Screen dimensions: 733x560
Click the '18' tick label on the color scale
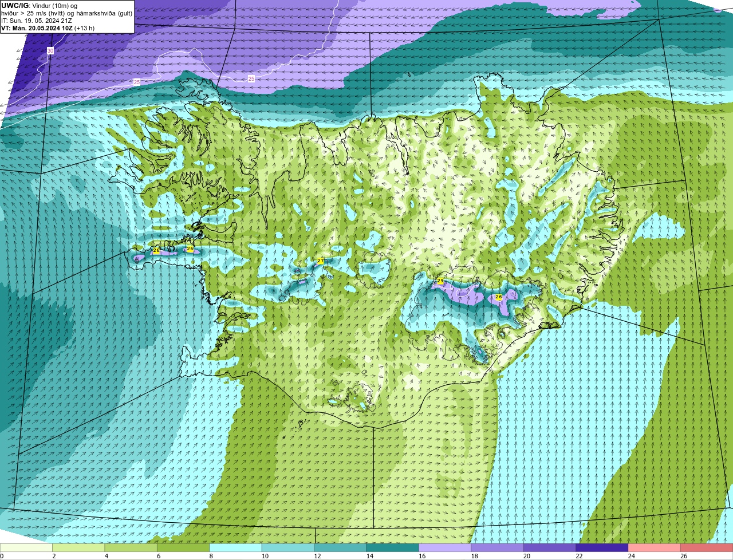pyautogui.click(x=474, y=556)
